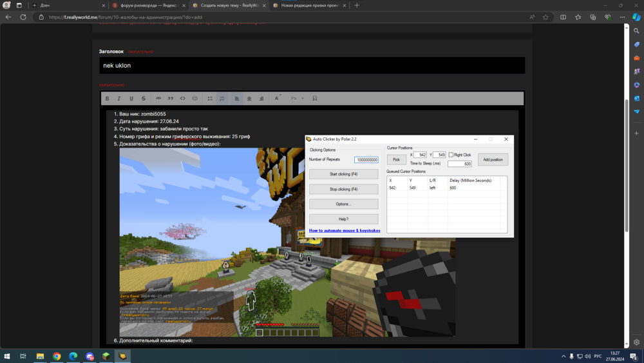This screenshot has width=644, height=363.
Task: Open a new browser tab
Action: pyautogui.click(x=357, y=5)
